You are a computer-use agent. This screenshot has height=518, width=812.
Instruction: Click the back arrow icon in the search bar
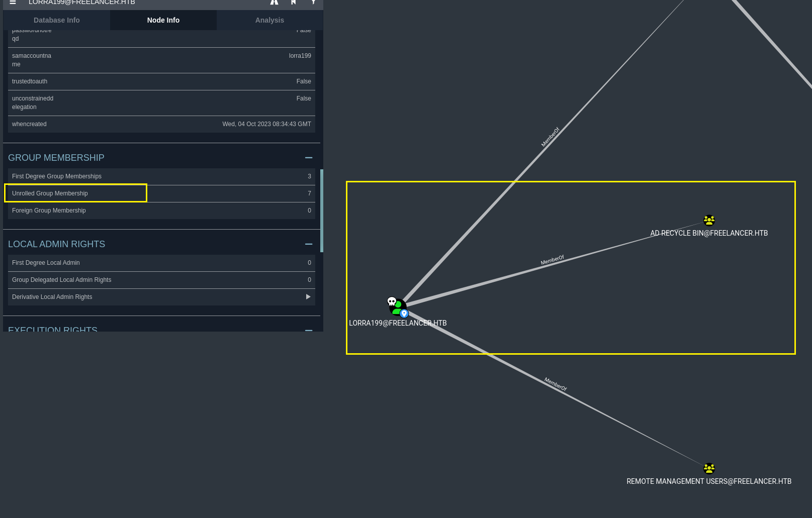(294, 3)
